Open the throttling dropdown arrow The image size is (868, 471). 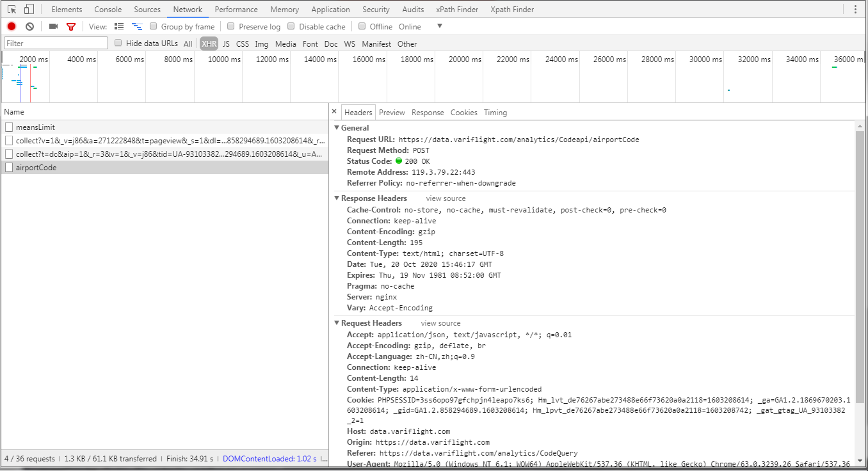coord(440,26)
